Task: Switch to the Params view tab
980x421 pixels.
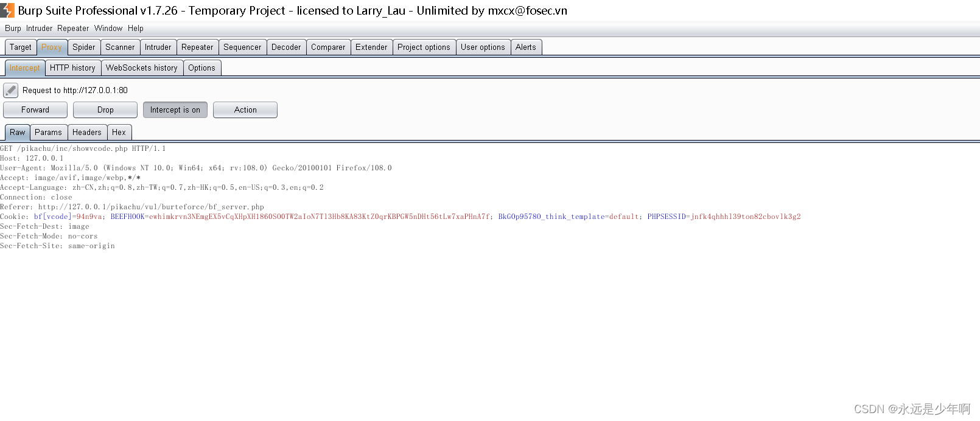Action: (48, 133)
